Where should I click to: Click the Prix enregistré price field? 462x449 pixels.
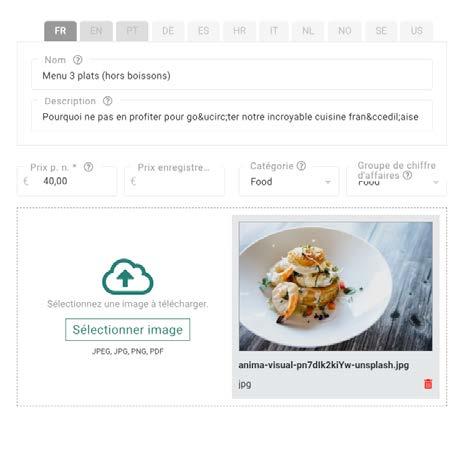tap(174, 181)
